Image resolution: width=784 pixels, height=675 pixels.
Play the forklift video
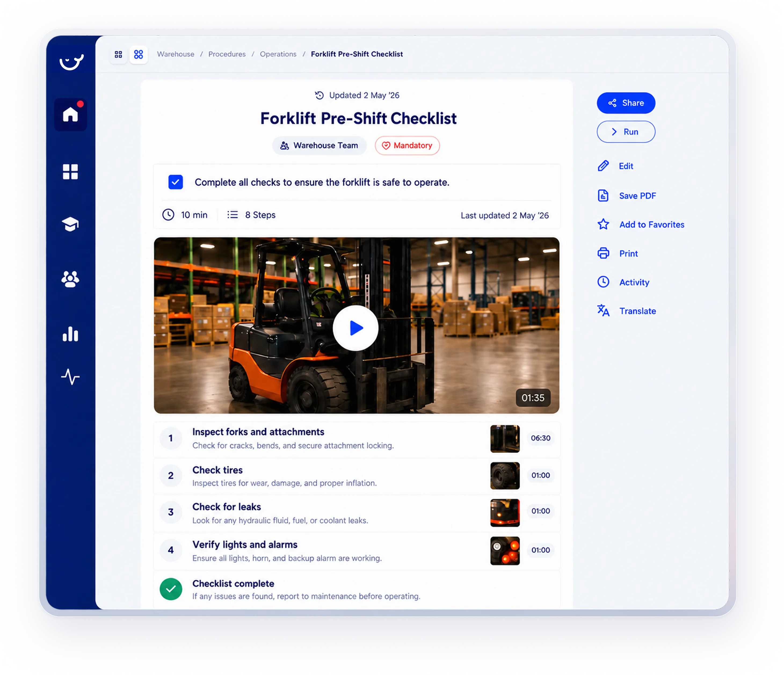click(x=356, y=328)
